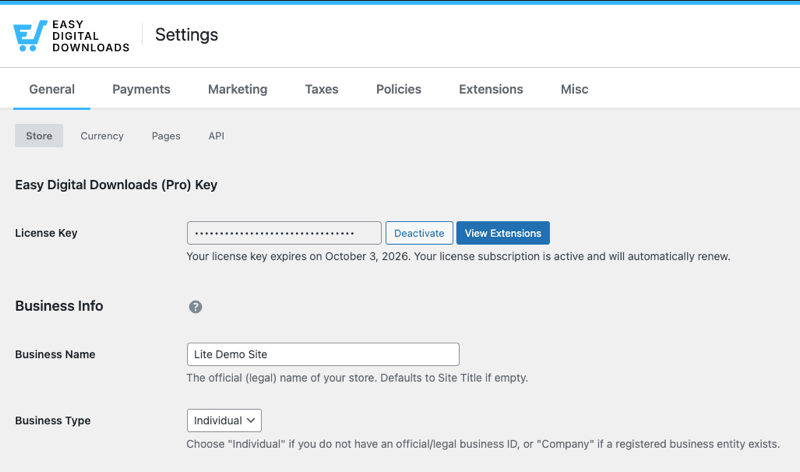Image resolution: width=800 pixels, height=472 pixels.
Task: Open the Business Info help icon
Action: tap(195, 307)
